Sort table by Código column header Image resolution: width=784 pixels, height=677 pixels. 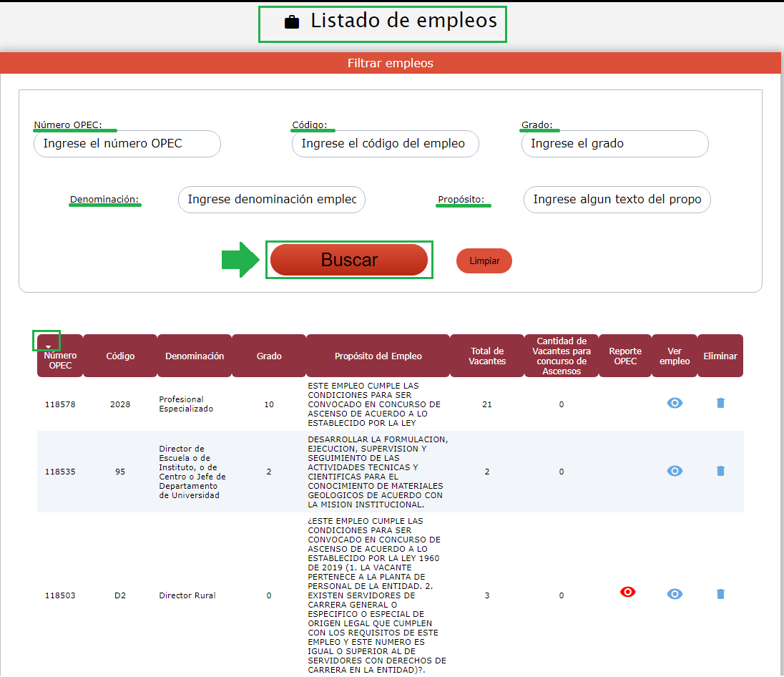(x=120, y=356)
